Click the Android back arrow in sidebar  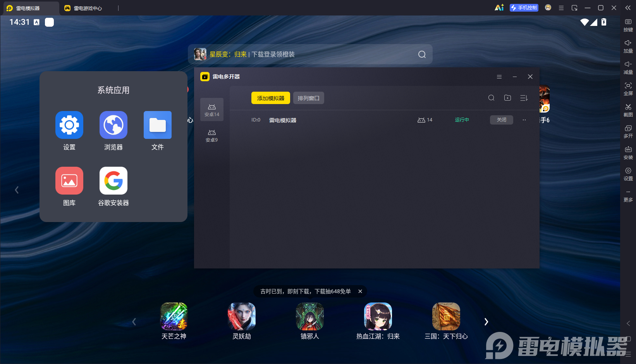(x=628, y=323)
